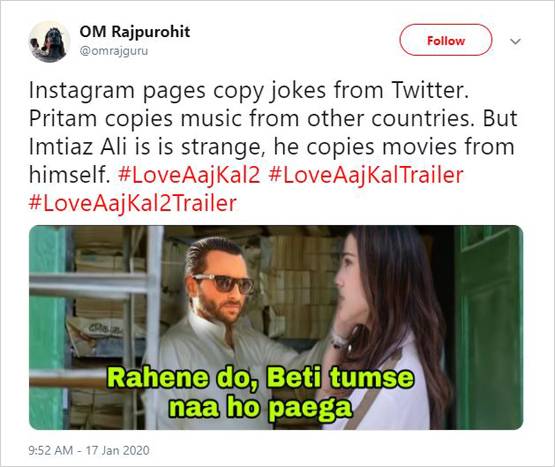The height and width of the screenshot is (467, 555).
Task: Click the word Twitter in the tweet
Action: [430, 90]
